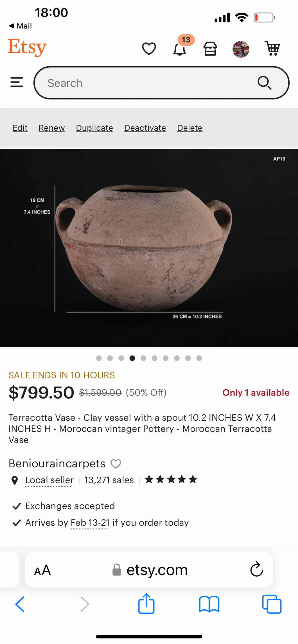Expand Feb 13-21 delivery estimate details

point(90,523)
